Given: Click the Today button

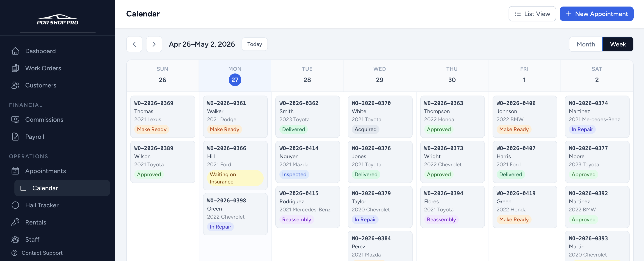Looking at the screenshot, I should click(254, 44).
